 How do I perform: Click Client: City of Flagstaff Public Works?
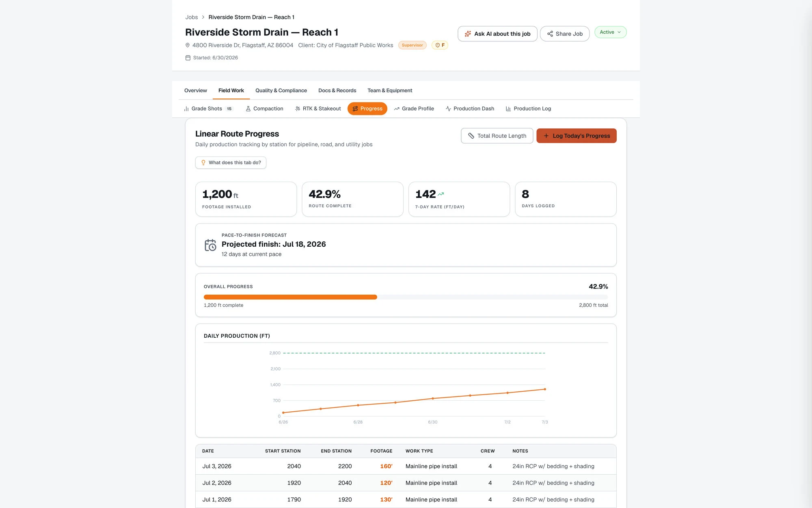click(x=346, y=45)
